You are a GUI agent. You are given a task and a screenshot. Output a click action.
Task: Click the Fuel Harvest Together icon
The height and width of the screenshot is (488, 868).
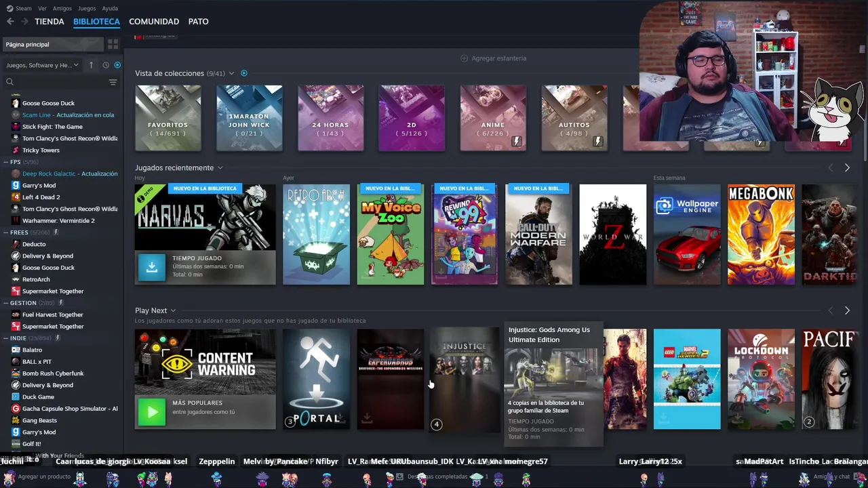16,314
